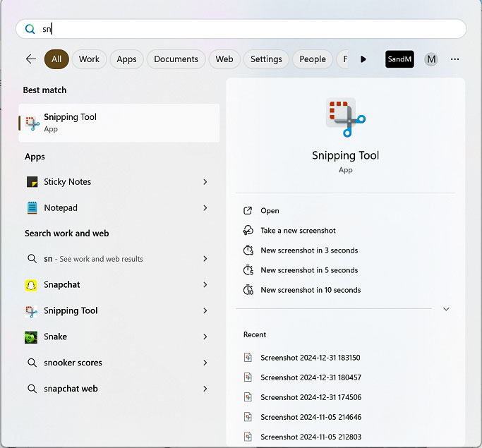Collapse actions list with down chevron
The height and width of the screenshot is (448, 482).
click(x=446, y=309)
